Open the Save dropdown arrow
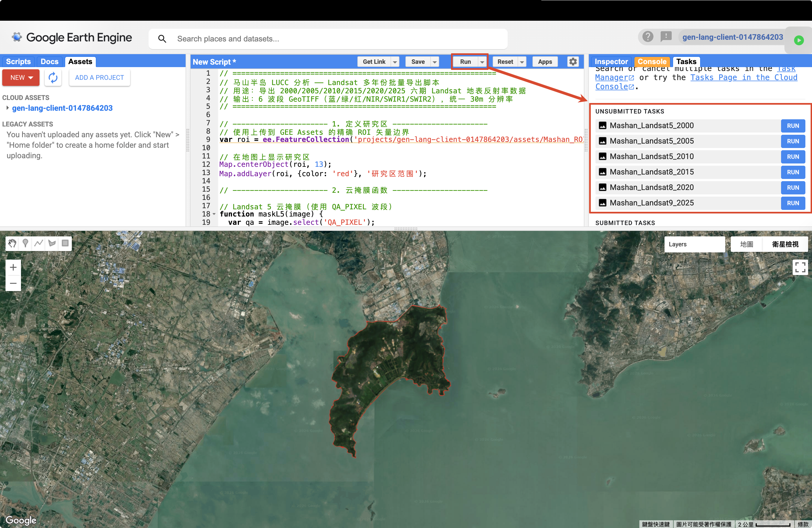This screenshot has height=528, width=812. click(x=435, y=62)
